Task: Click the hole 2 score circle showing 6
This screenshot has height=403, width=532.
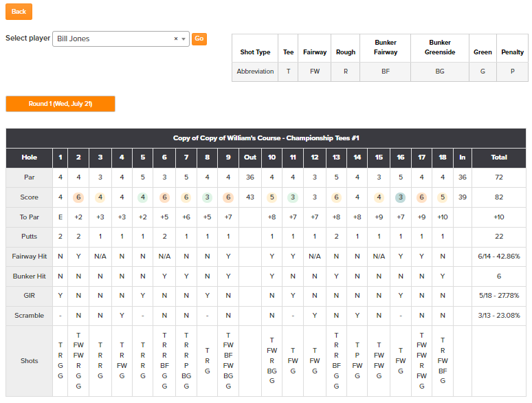Action: (78, 197)
